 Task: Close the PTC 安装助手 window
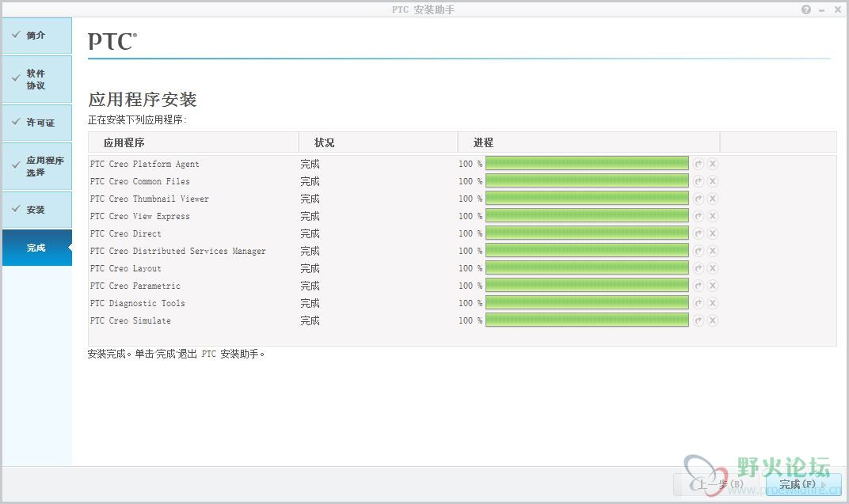838,9
